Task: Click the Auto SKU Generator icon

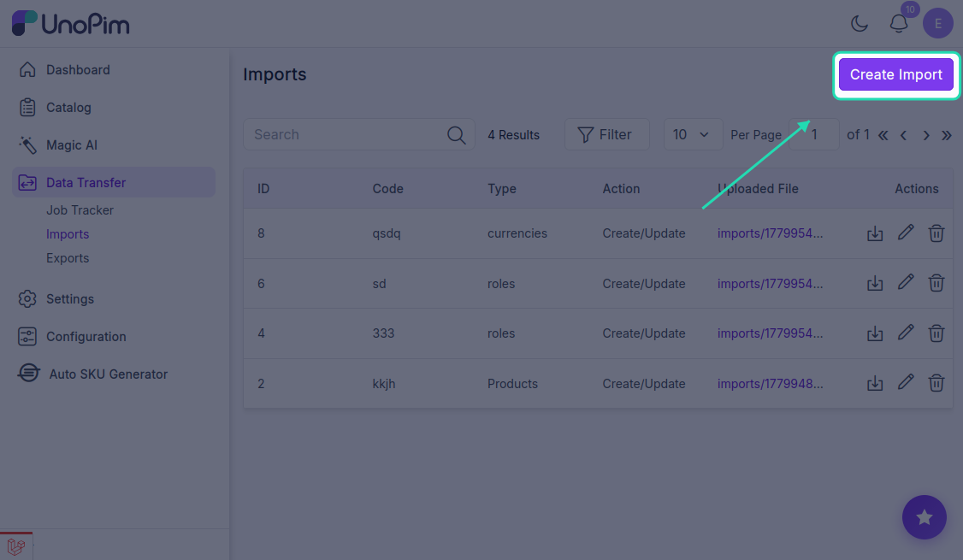Action: pyautogui.click(x=28, y=373)
